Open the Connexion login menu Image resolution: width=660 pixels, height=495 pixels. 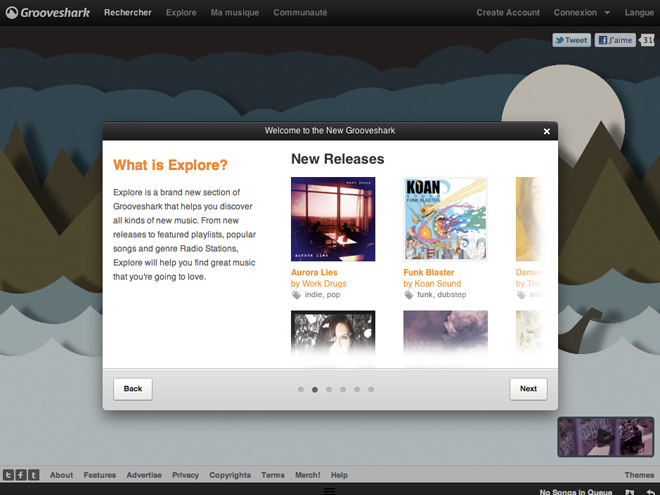[575, 13]
